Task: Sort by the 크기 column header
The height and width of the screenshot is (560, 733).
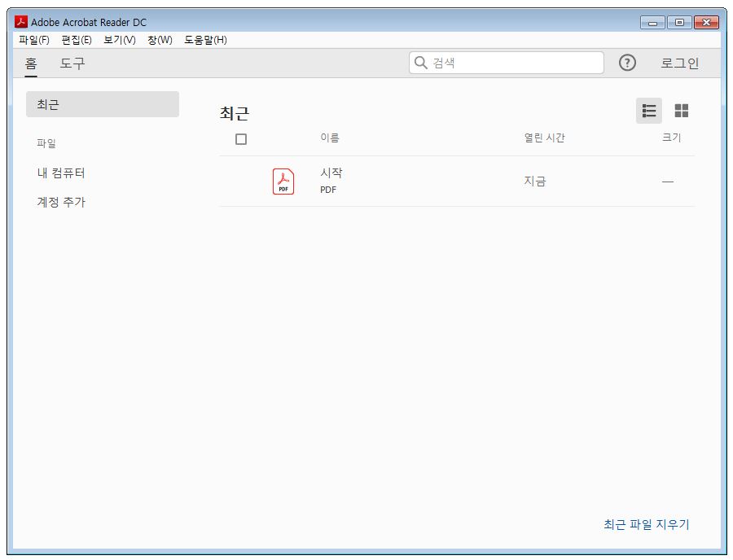Action: 671,138
